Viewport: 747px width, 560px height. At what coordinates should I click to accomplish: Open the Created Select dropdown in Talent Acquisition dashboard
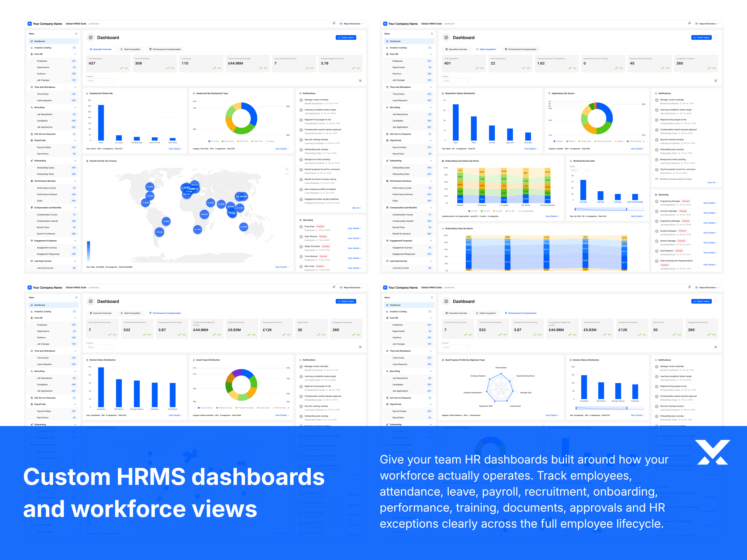[x=456, y=81]
